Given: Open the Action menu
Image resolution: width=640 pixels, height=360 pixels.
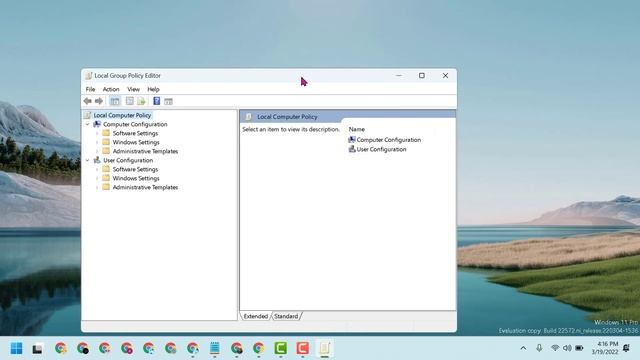Looking at the screenshot, I should pos(111,89).
